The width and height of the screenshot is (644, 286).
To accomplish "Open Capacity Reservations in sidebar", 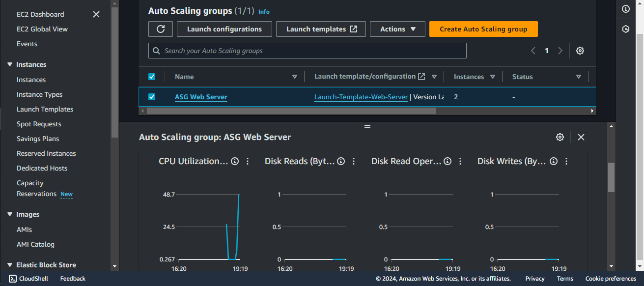I will [37, 188].
